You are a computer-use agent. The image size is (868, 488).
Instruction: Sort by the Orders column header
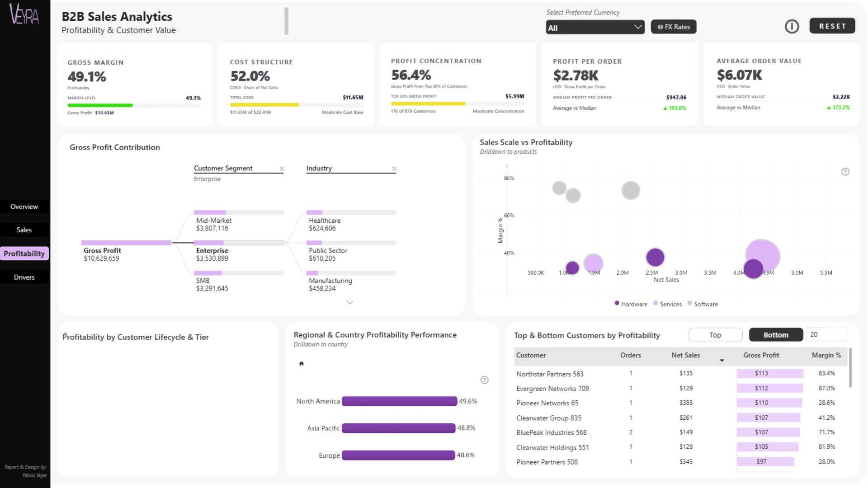631,355
